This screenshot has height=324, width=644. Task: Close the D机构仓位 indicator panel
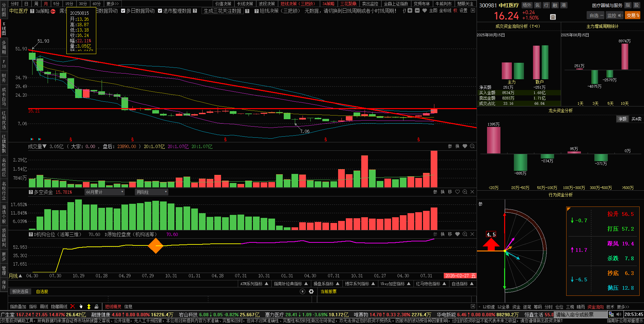coord(472,234)
